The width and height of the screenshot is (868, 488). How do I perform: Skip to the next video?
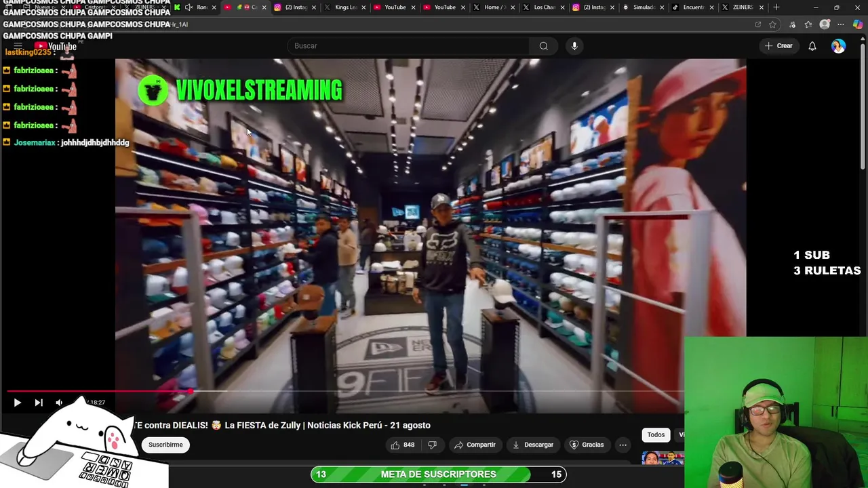[39, 403]
